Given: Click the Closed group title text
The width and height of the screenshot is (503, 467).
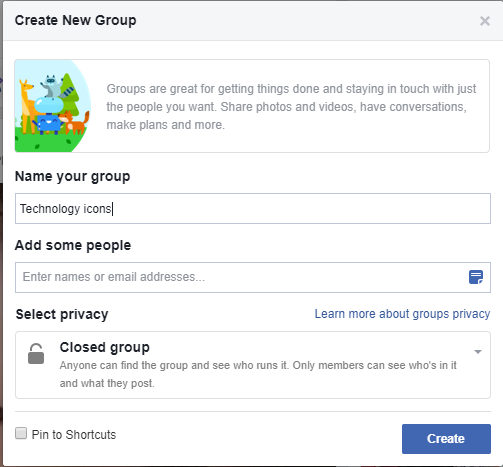Looking at the screenshot, I should tap(105, 347).
